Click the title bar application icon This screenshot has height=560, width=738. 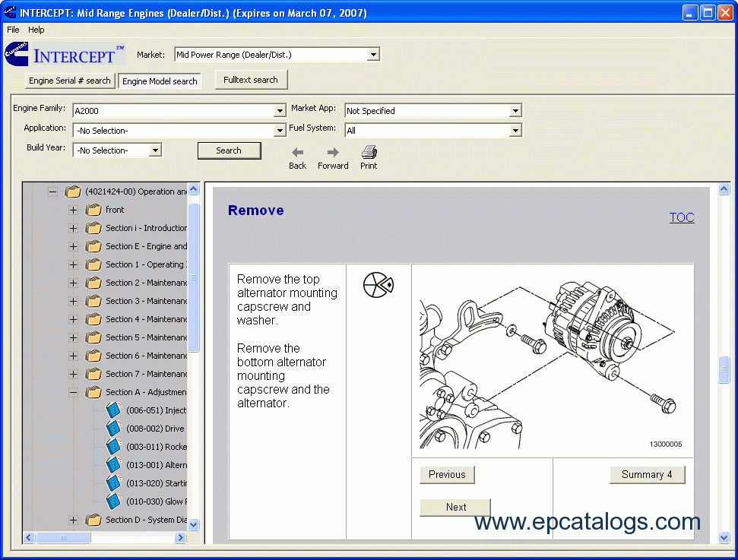pos(10,12)
